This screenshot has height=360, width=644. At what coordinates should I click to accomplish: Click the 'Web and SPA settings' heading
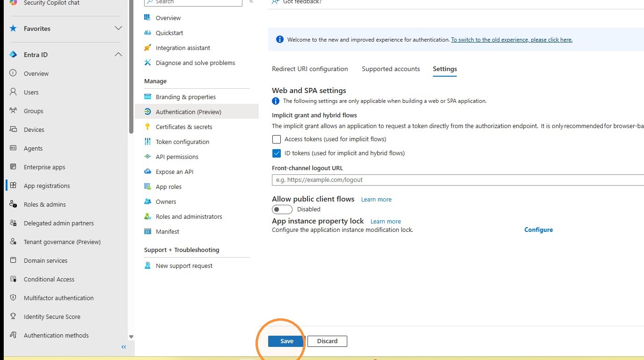309,91
